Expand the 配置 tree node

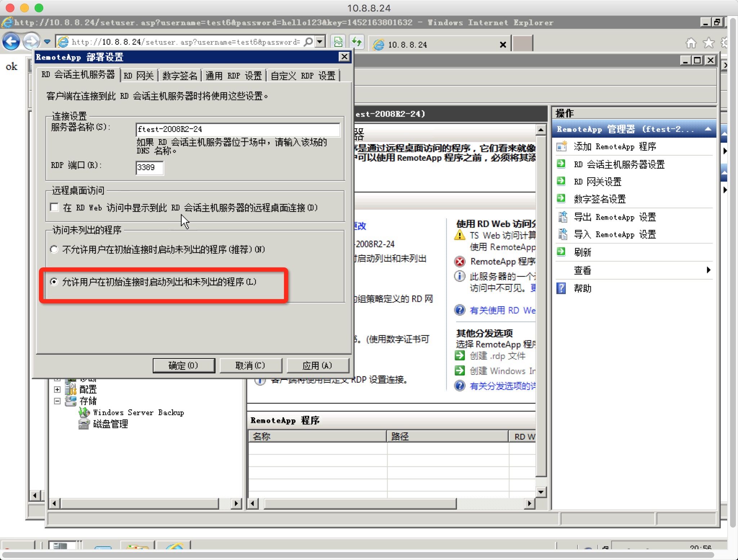point(57,389)
